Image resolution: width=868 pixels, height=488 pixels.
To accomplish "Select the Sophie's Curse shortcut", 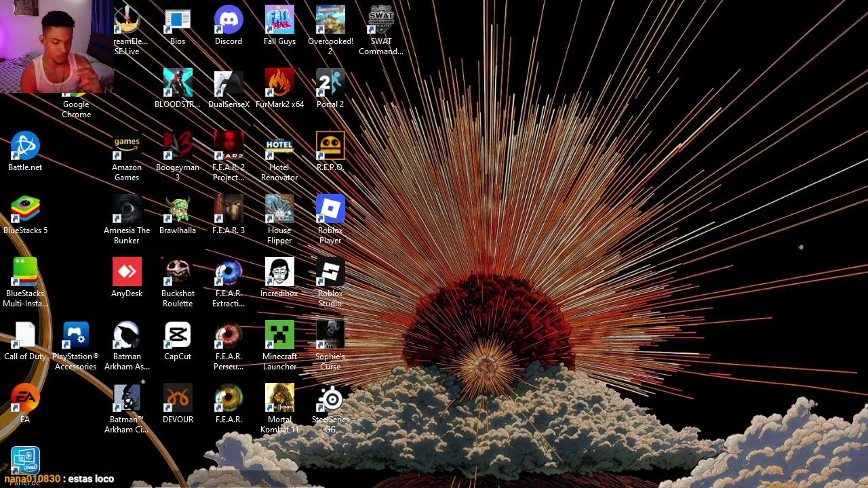I will [x=330, y=346].
